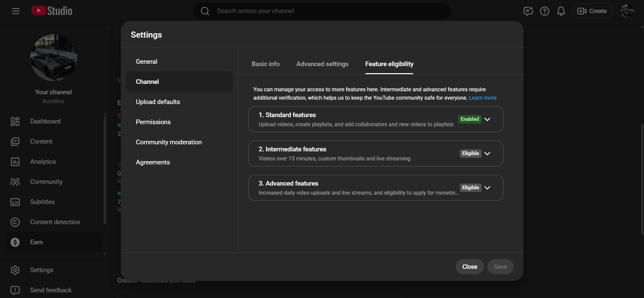Click the Create button

(x=592, y=11)
